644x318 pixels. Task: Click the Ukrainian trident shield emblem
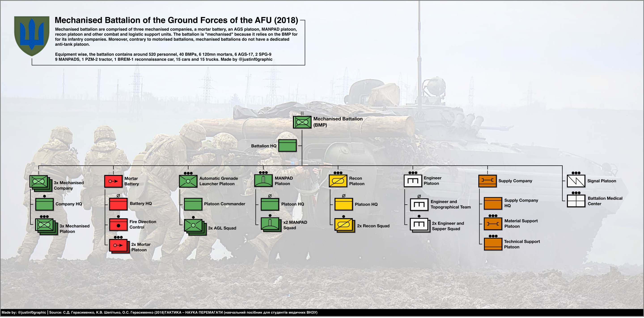click(x=32, y=35)
